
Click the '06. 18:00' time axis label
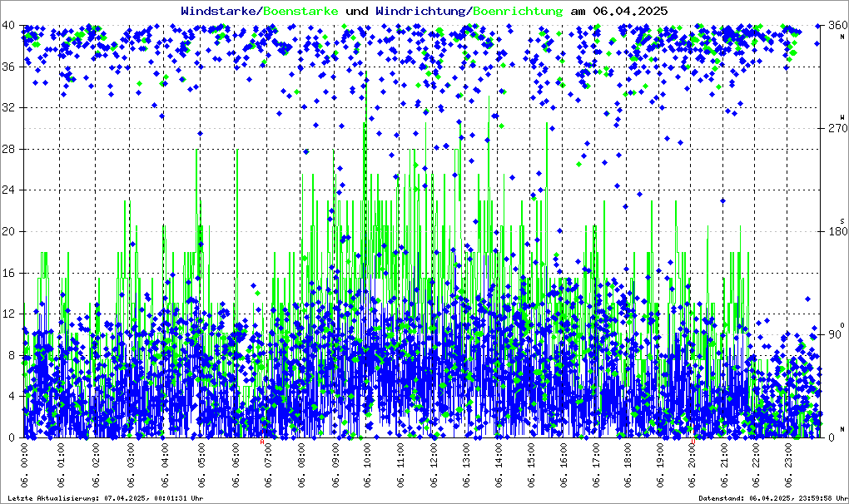(628, 465)
